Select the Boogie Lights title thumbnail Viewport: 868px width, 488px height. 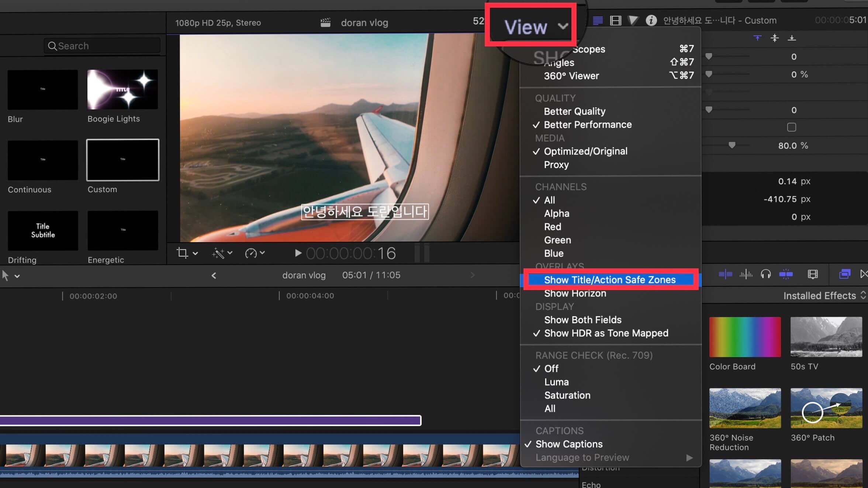[122, 90]
